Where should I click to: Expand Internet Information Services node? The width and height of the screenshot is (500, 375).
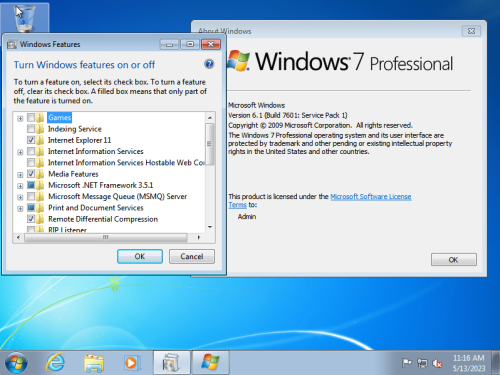pyautogui.click(x=20, y=152)
